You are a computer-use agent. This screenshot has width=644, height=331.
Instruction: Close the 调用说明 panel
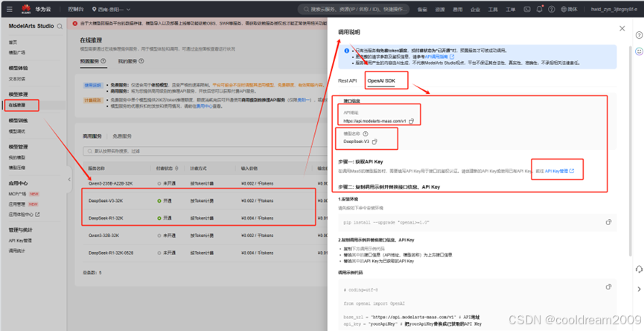pos(622,28)
